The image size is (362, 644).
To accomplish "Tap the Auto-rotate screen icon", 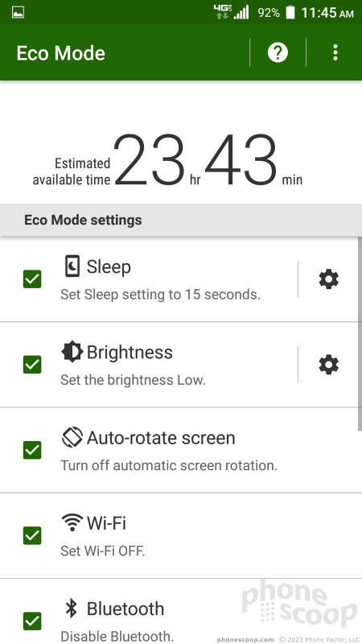I will point(72,437).
